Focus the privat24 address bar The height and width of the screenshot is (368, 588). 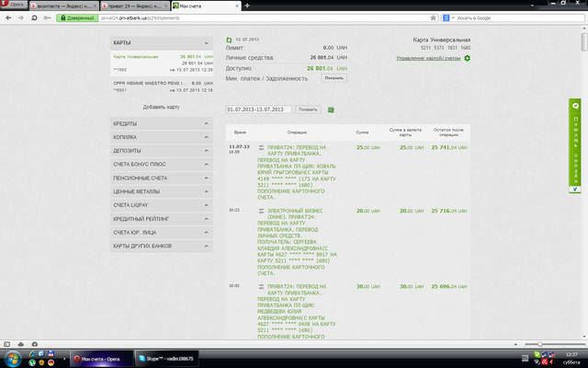(x=263, y=17)
